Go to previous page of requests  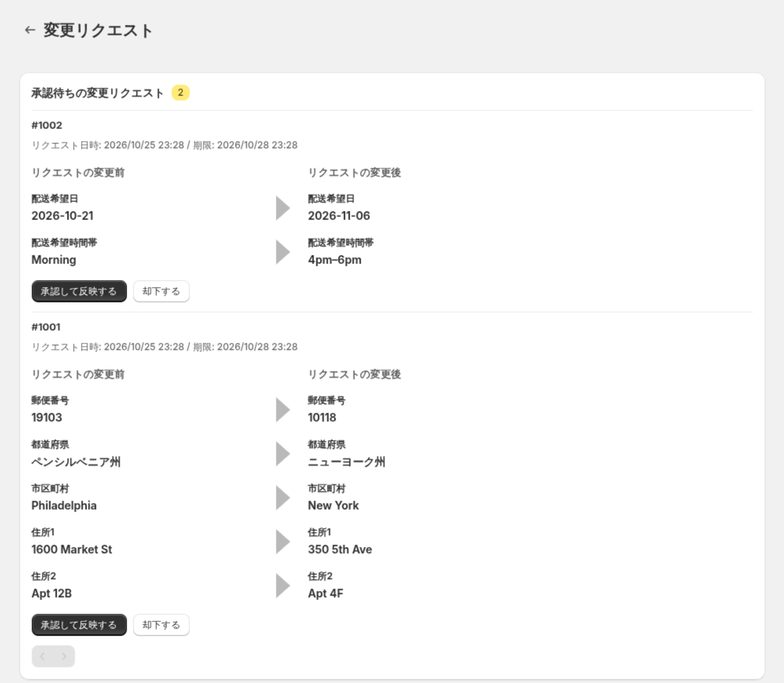pyautogui.click(x=43, y=656)
